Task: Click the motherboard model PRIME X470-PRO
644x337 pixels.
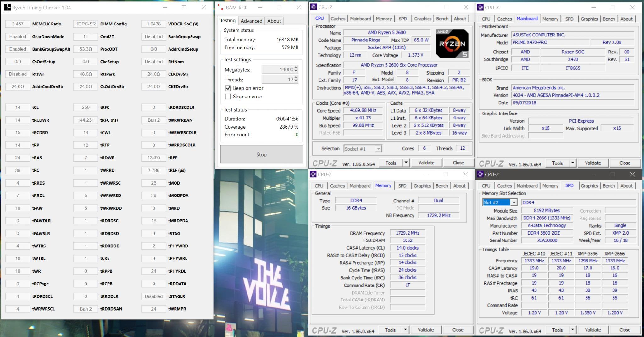Action: [x=550, y=42]
